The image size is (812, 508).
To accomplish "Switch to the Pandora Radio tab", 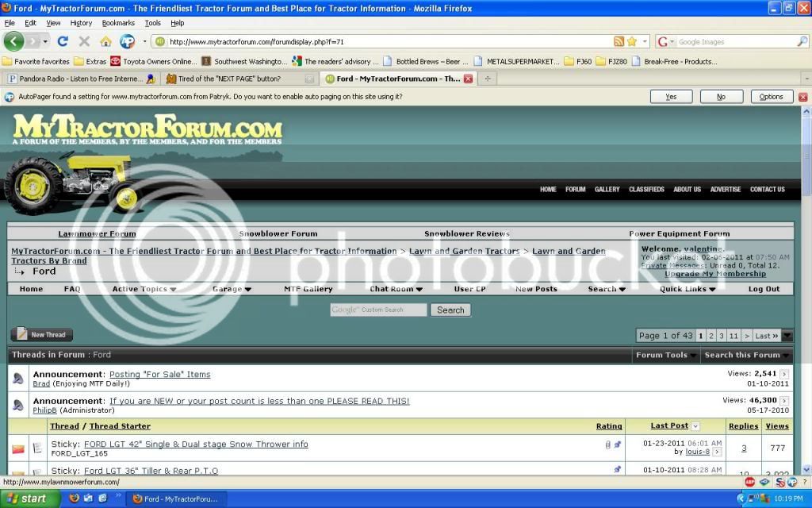I will click(x=79, y=79).
